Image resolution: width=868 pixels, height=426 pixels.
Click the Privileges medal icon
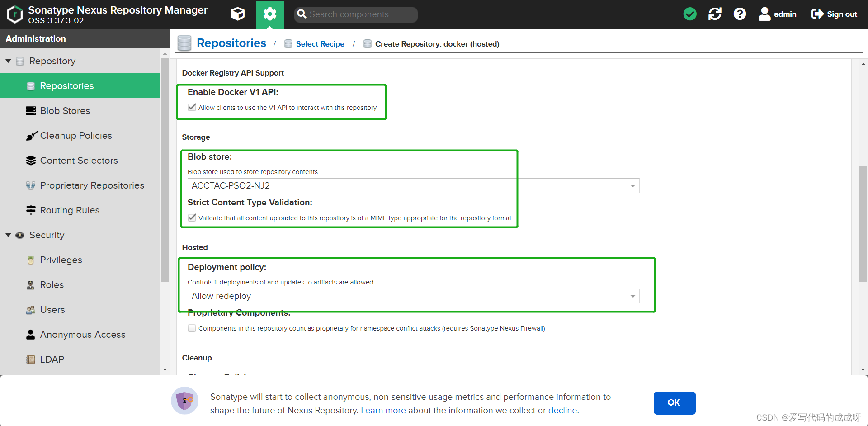(31, 260)
